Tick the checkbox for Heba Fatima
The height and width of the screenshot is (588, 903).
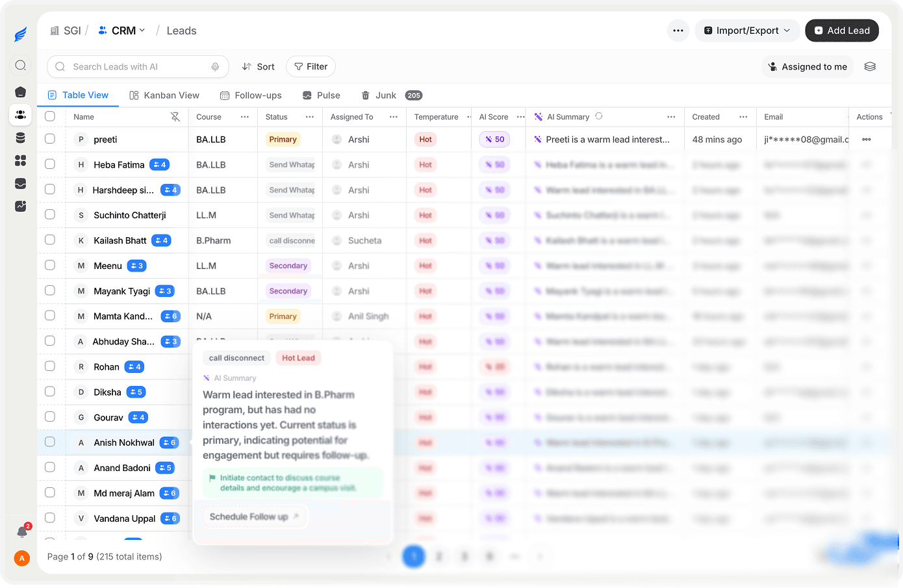pyautogui.click(x=50, y=164)
